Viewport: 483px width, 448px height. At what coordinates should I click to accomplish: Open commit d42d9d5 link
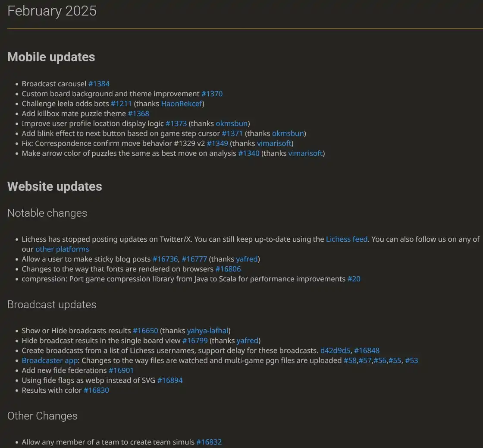(336, 350)
